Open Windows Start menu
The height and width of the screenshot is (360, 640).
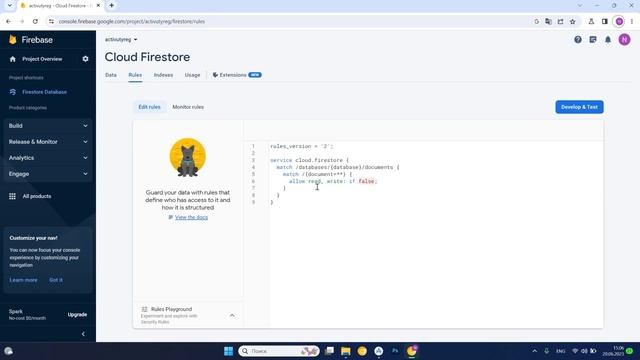tap(229, 351)
